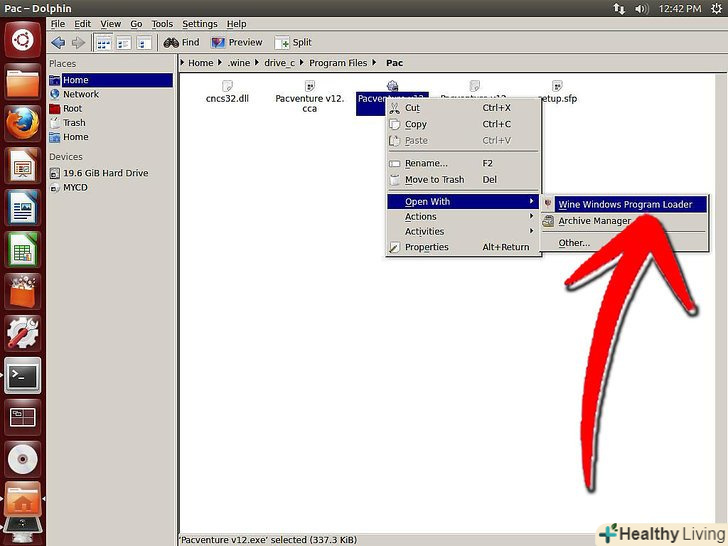This screenshot has width=728, height=546.
Task: Go back with the Back arrow
Action: click(x=58, y=43)
